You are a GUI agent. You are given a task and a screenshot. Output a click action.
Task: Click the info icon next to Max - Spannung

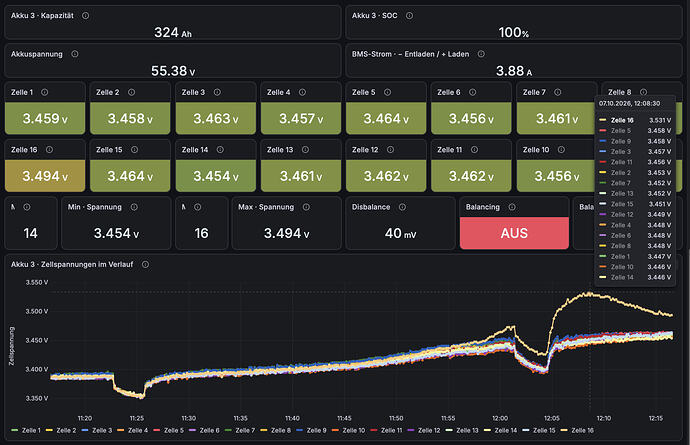coord(306,207)
